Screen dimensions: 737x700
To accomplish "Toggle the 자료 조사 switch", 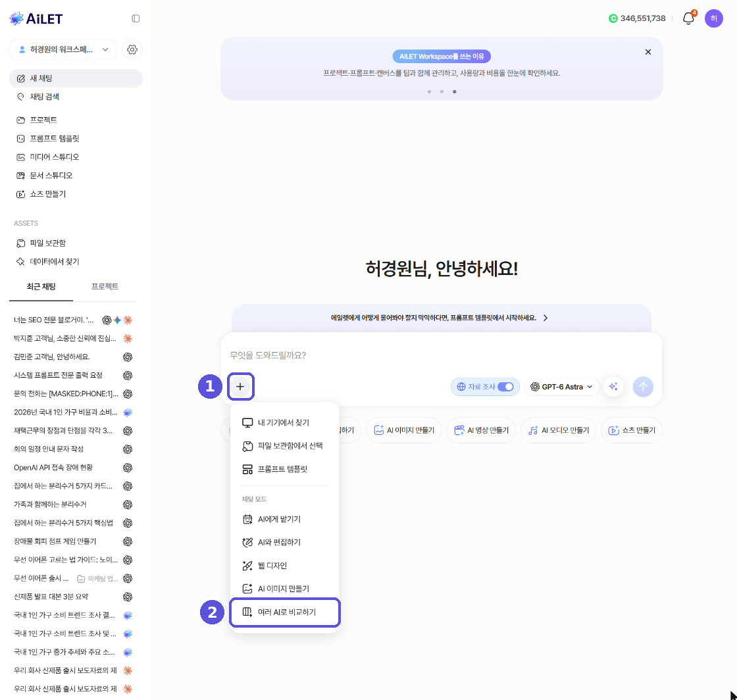I will tap(505, 387).
